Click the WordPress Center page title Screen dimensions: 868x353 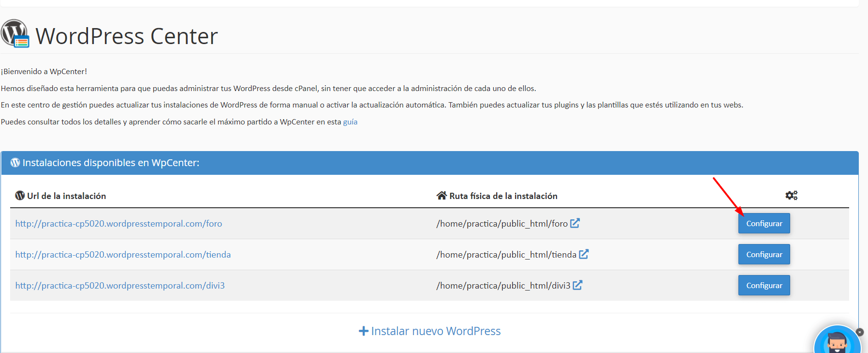[x=127, y=36]
